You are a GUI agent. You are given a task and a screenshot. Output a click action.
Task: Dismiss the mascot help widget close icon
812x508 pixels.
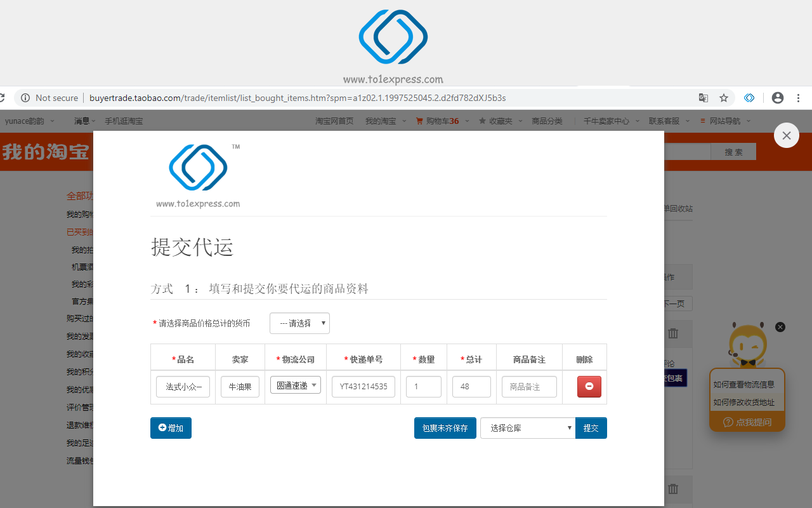780,327
